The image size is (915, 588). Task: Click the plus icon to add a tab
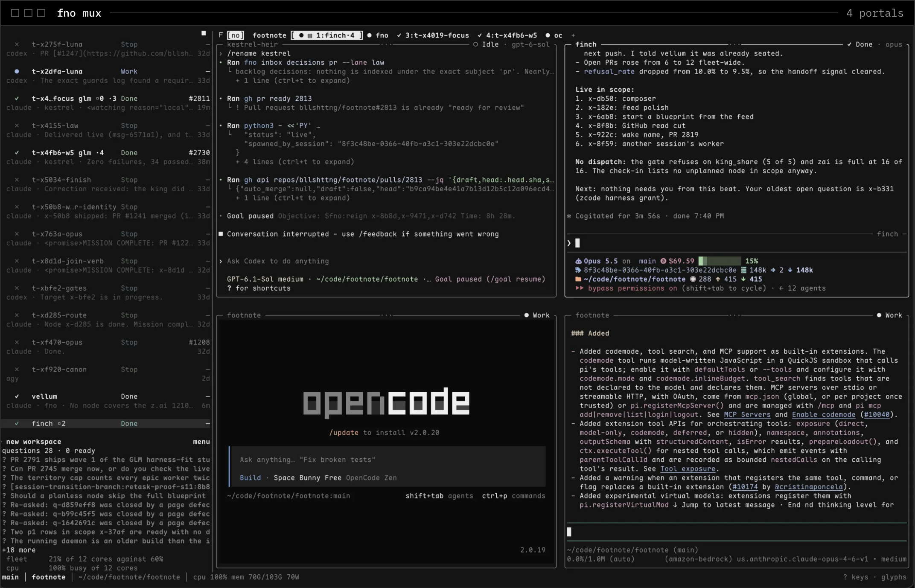point(573,35)
